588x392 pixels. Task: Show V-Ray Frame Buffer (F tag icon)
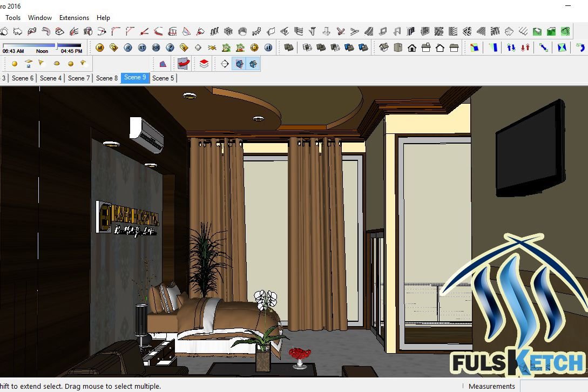coord(184,48)
